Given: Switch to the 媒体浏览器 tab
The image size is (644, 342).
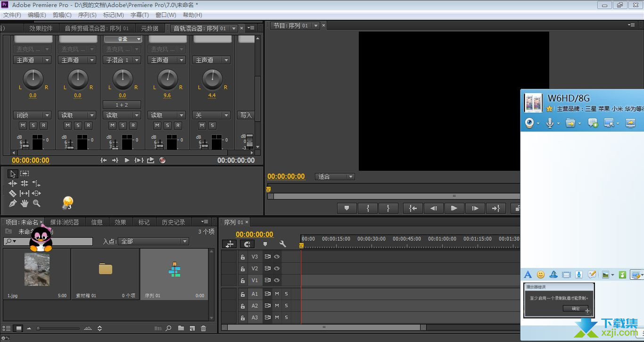Looking at the screenshot, I should [x=65, y=222].
